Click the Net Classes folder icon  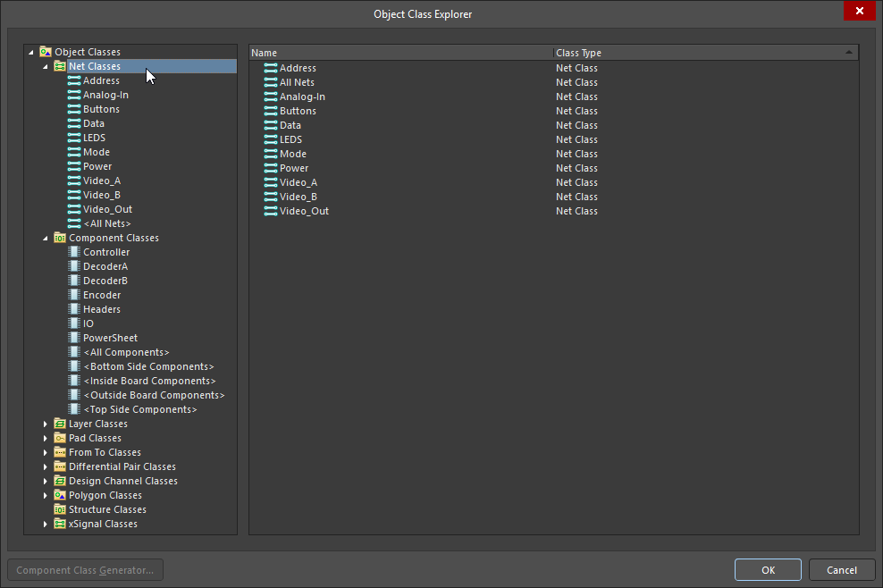point(60,66)
